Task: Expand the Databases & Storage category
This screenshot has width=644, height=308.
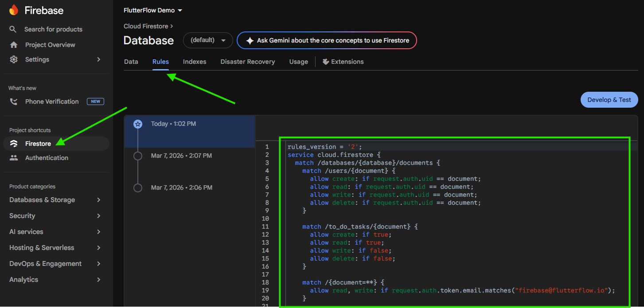Action: [55, 200]
